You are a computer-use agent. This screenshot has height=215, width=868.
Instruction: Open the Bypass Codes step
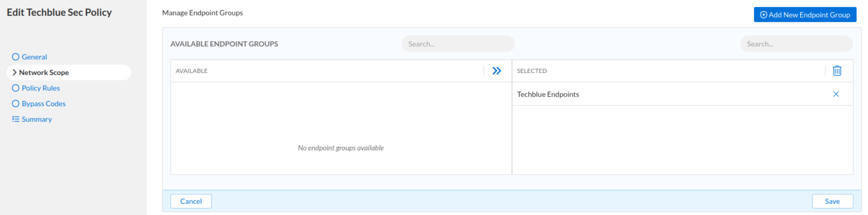coord(44,104)
